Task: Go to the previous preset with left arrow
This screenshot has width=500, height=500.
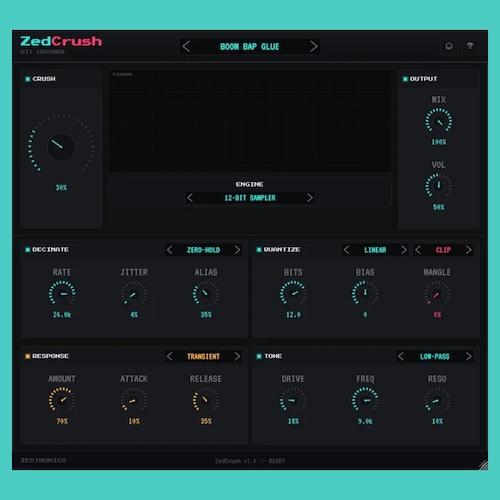Action: [186, 47]
